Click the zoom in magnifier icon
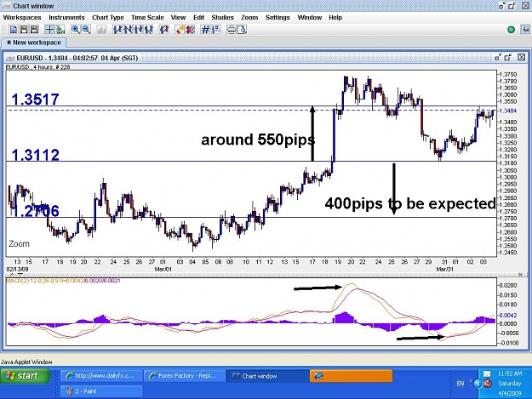 coord(75,30)
